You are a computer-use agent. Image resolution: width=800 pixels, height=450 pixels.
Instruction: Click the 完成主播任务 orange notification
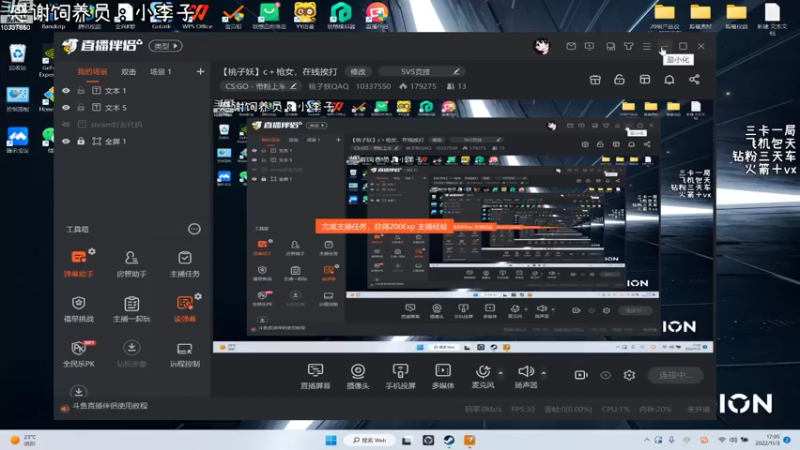coord(384,226)
